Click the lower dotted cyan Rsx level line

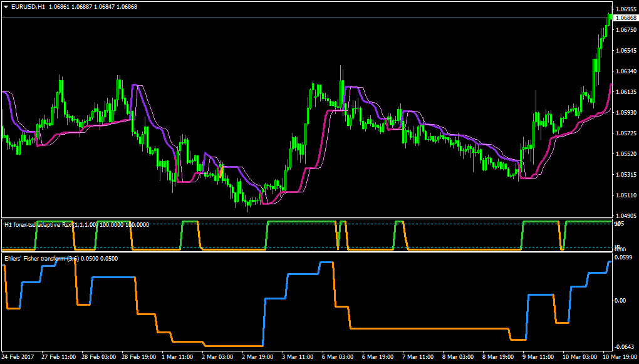(306, 247)
